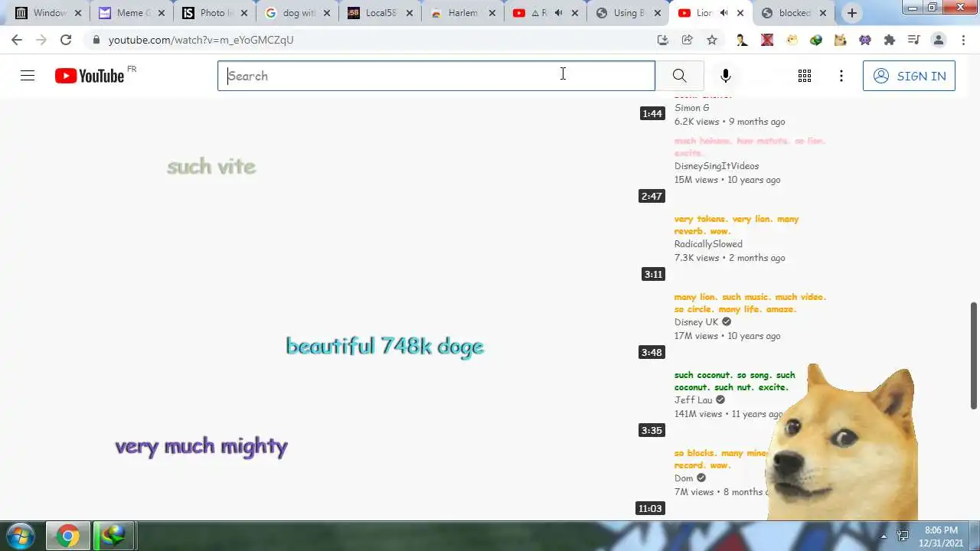Open the YouTube hamburger guide menu
Viewport: 980px width, 551px height.
[x=28, y=76]
